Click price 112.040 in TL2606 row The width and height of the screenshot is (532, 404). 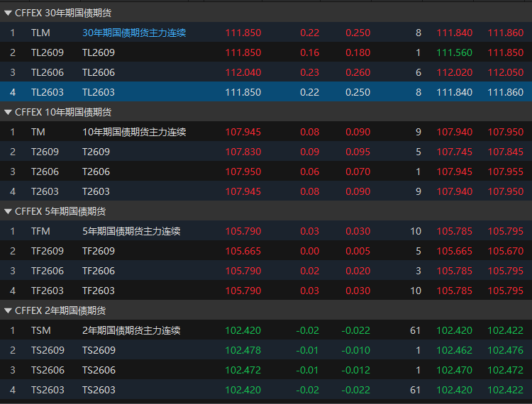coord(243,72)
